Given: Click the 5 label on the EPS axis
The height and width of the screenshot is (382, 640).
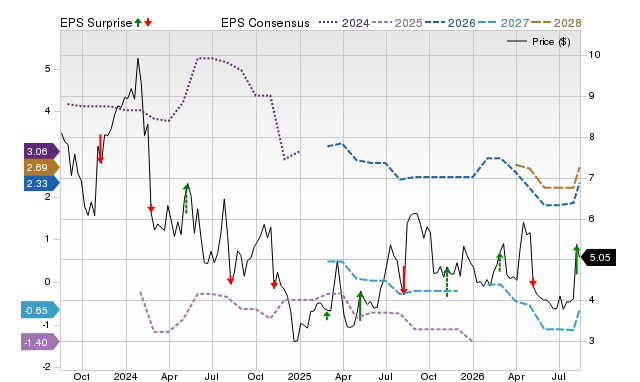Looking at the screenshot, I should (48, 69).
